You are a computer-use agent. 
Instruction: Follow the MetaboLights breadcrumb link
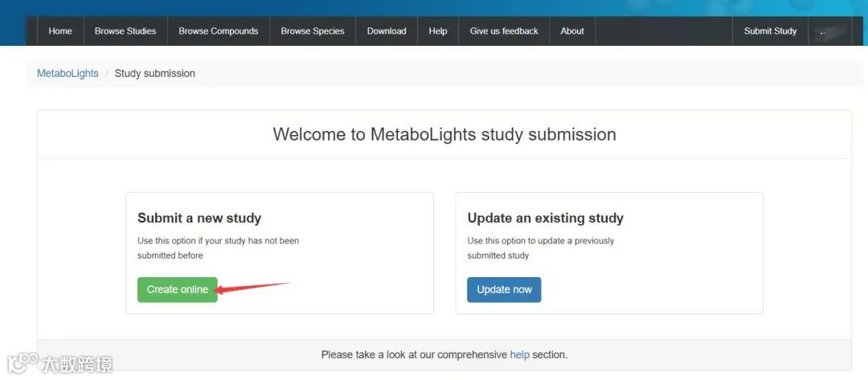pyautogui.click(x=68, y=73)
